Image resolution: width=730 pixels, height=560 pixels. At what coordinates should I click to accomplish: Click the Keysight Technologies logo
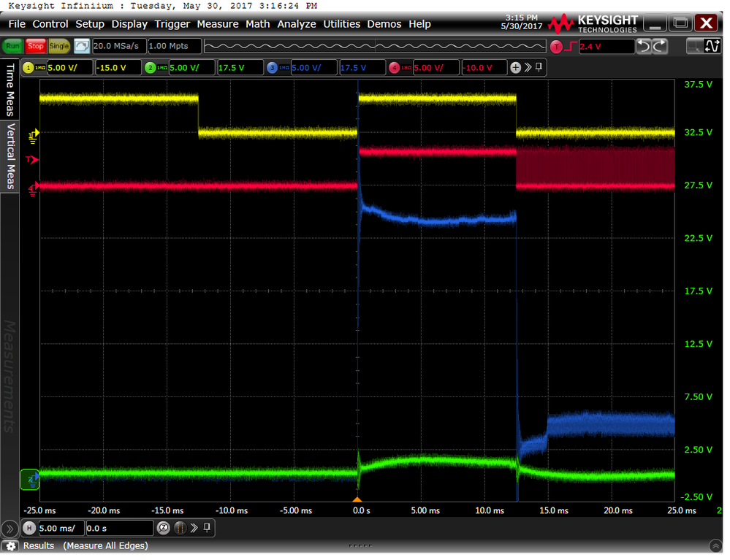pos(592,23)
